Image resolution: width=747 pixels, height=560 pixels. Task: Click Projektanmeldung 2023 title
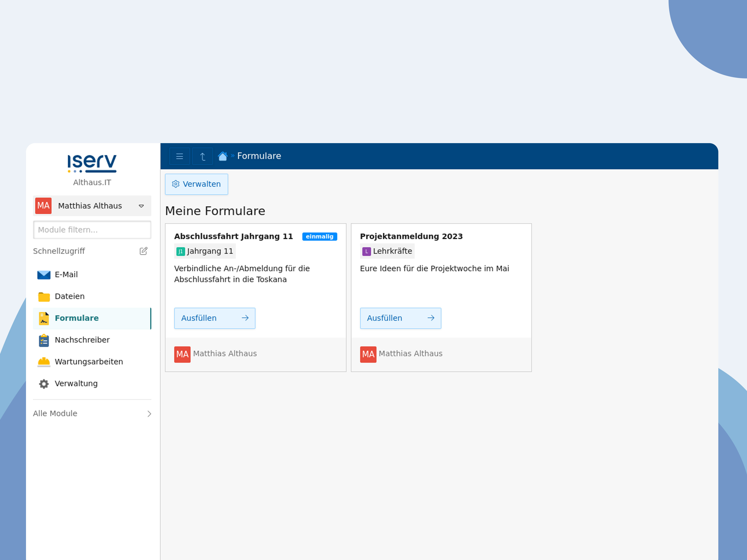411,236
